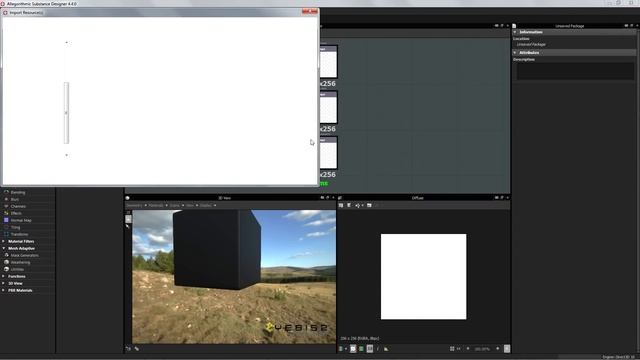Expand the Functions category
Screen dimensions: 640x360
(4, 276)
